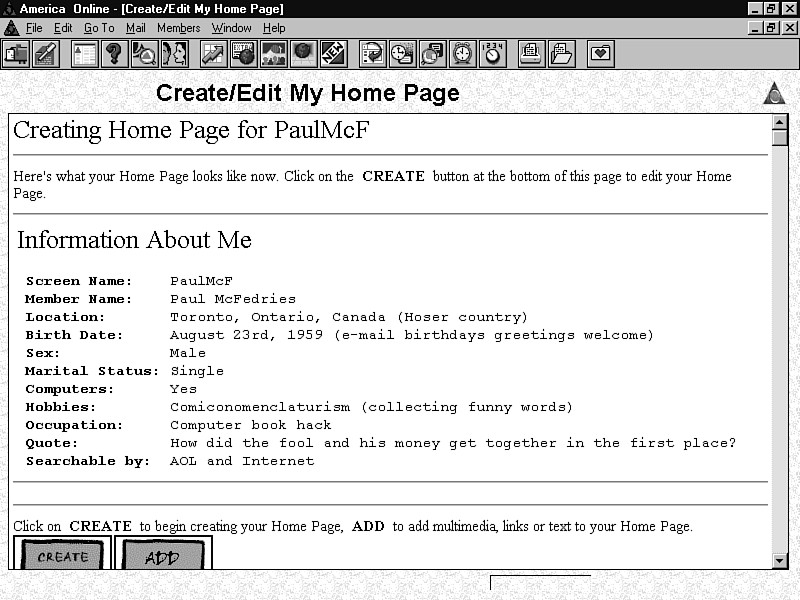
Task: Click the 'Computer book hack' occupation text
Action: pyautogui.click(x=251, y=425)
